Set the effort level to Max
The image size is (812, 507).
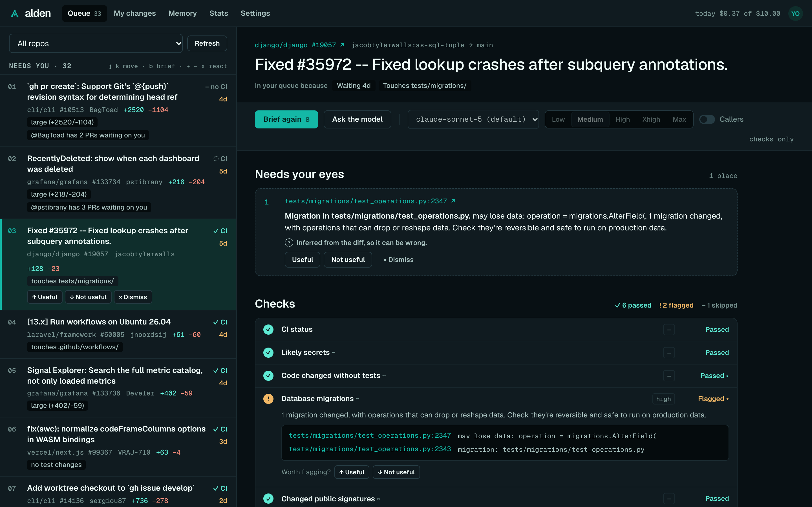coord(679,119)
